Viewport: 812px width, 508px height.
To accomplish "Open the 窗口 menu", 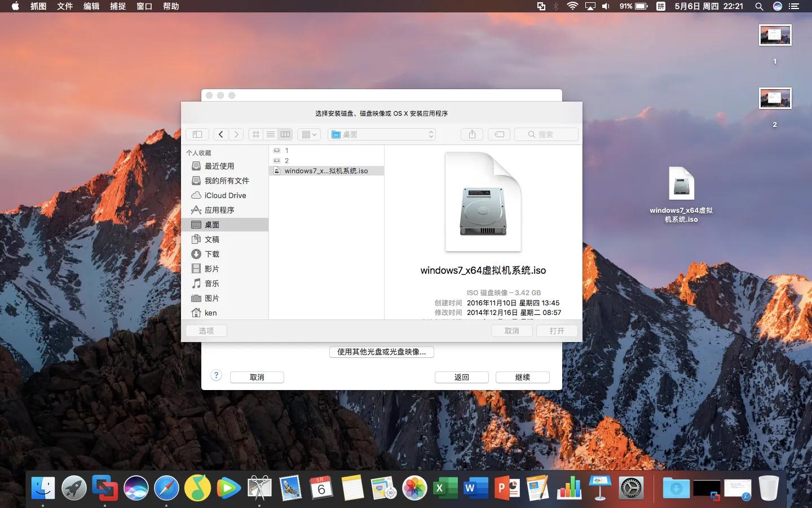I will click(144, 6).
